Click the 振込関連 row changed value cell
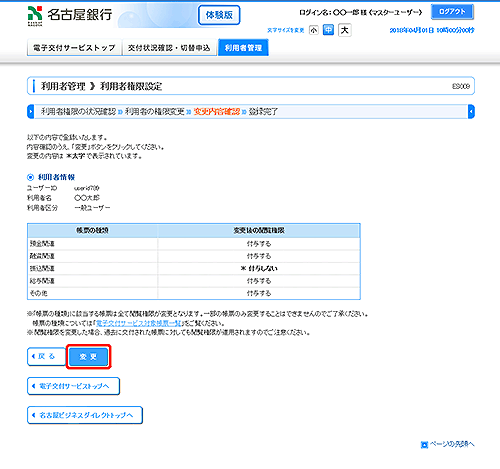500x469 pixels. (259, 268)
